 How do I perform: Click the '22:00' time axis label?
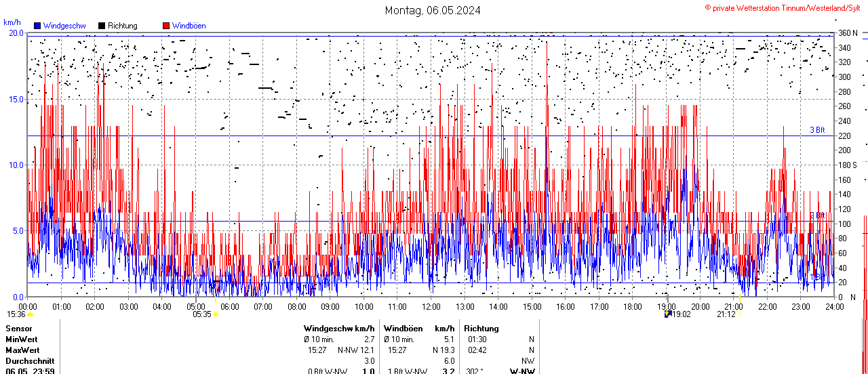click(x=768, y=307)
